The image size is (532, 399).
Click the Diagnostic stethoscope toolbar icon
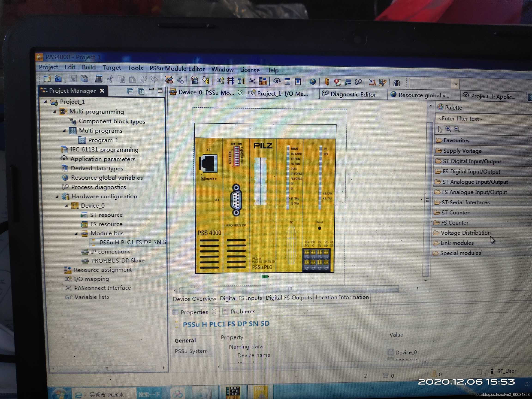(358, 82)
